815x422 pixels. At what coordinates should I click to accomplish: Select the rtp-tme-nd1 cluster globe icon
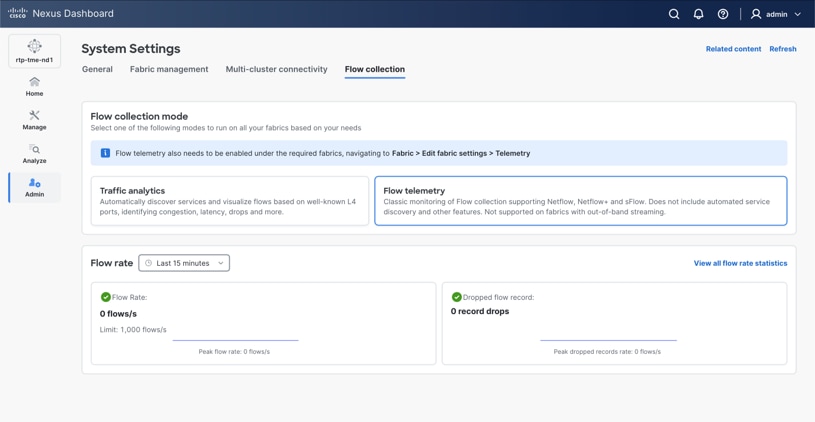pos(34,46)
